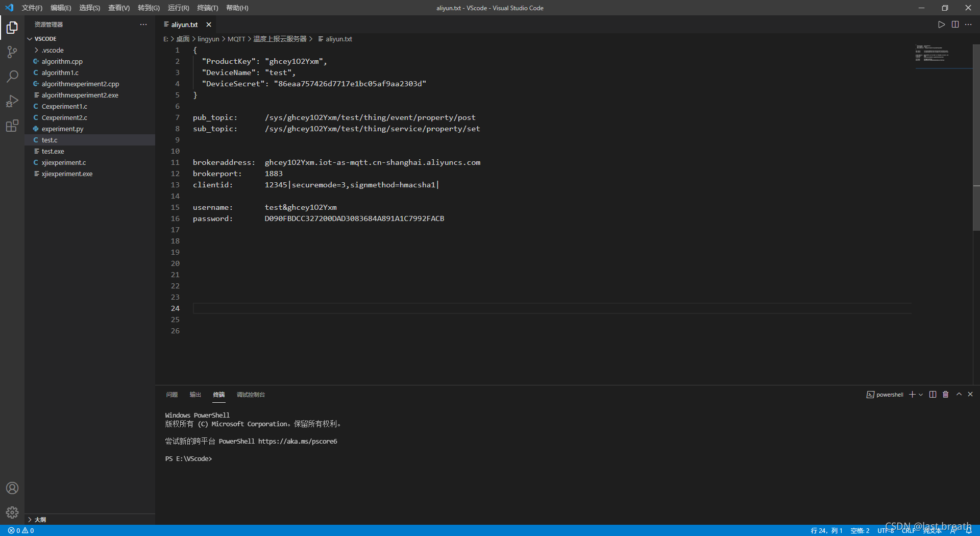Select algorithmexperiment2.exe file
The width and height of the screenshot is (980, 536).
90,95
